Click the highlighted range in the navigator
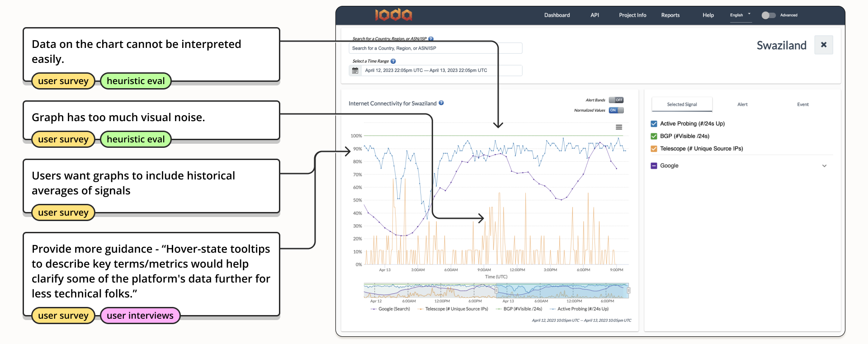 tap(562, 291)
